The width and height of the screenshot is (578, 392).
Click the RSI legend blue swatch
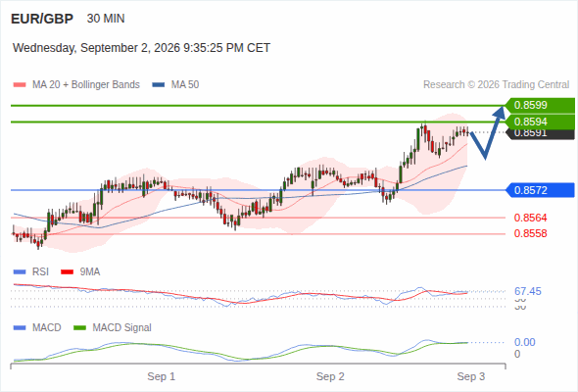[x=20, y=272]
